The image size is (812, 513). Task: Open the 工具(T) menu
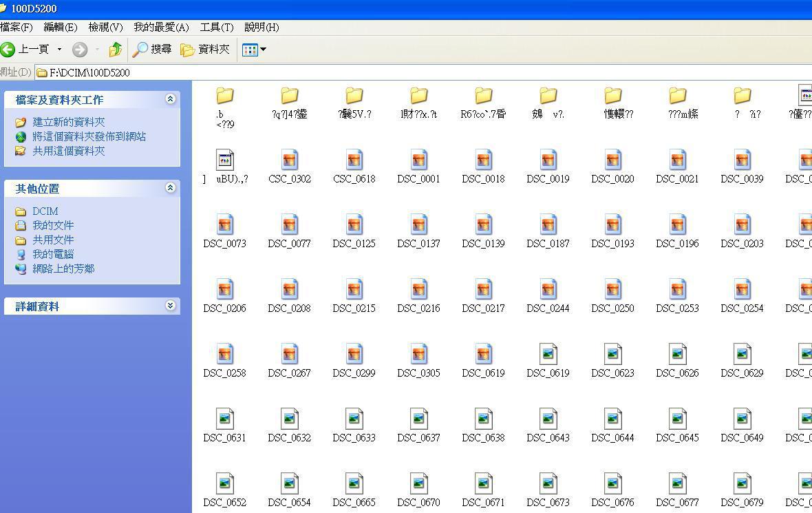(216, 27)
